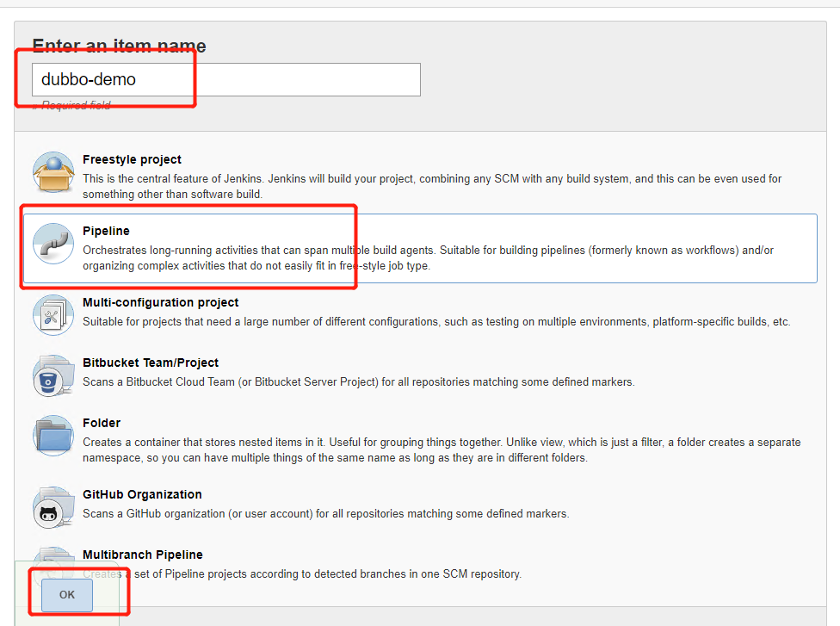Click the Bitbucket Team/Project bucket icon
Viewport: 840px width, 626px height.
[x=53, y=375]
